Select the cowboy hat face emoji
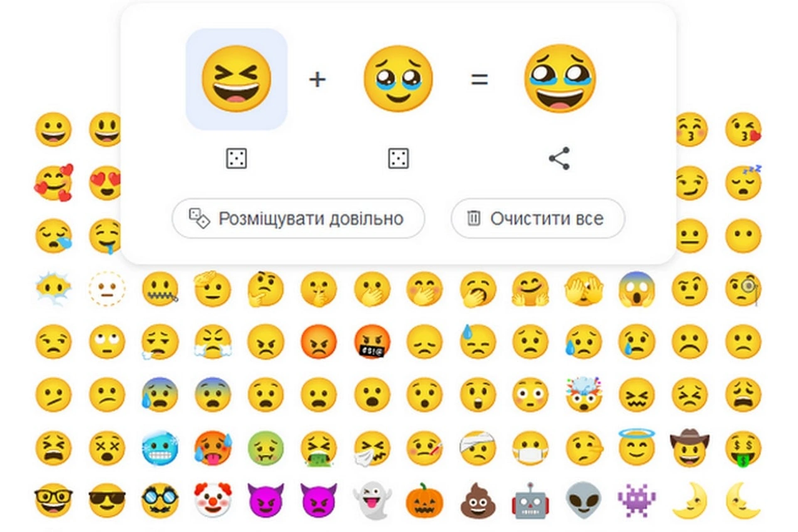 pyautogui.click(x=690, y=447)
